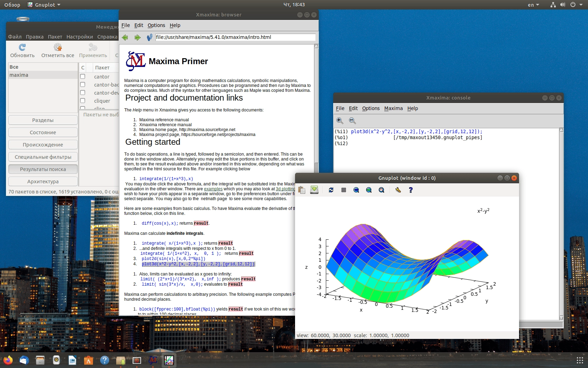Image resolution: width=588 pixels, height=368 pixels.
Task: Launch Firefox from the dock
Action: point(8,360)
